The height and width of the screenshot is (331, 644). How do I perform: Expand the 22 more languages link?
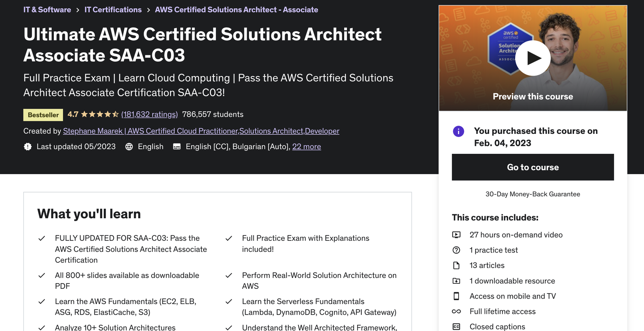point(306,147)
